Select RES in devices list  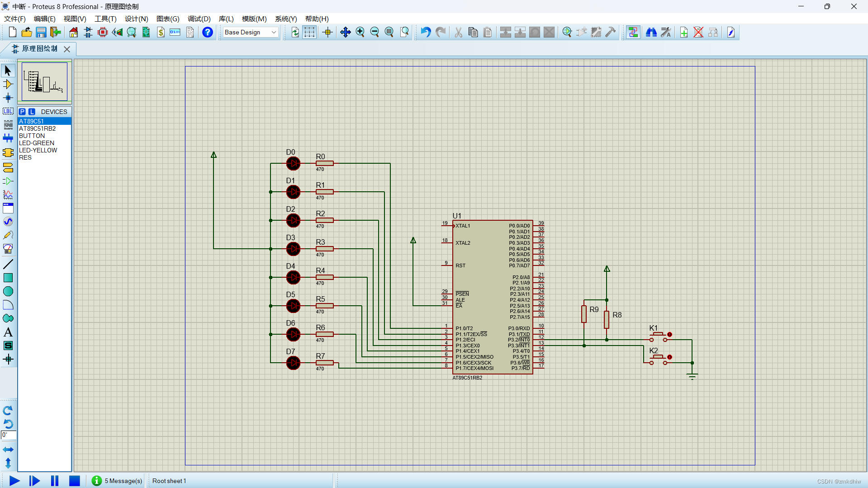click(44, 157)
